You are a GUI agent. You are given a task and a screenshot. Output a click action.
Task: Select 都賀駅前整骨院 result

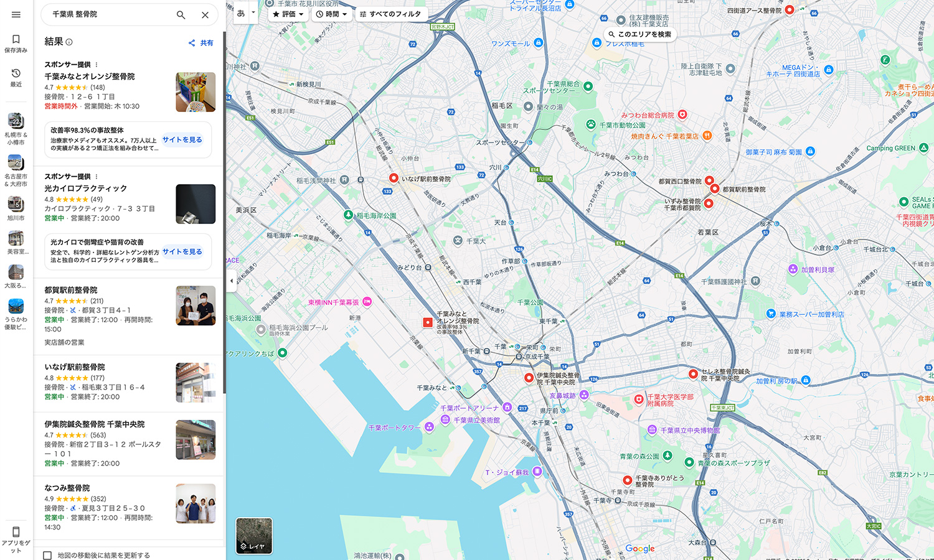click(x=128, y=316)
